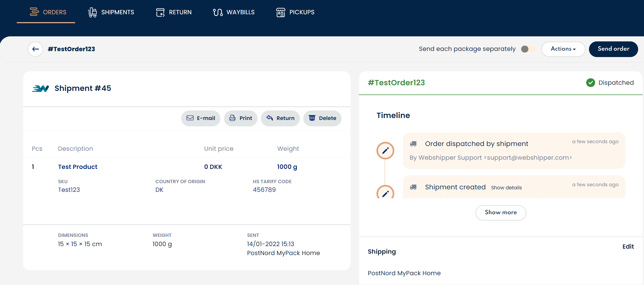Viewport: 644px width, 285px height.
Task: Click the unit price 0 DKK
Action: [x=213, y=167]
